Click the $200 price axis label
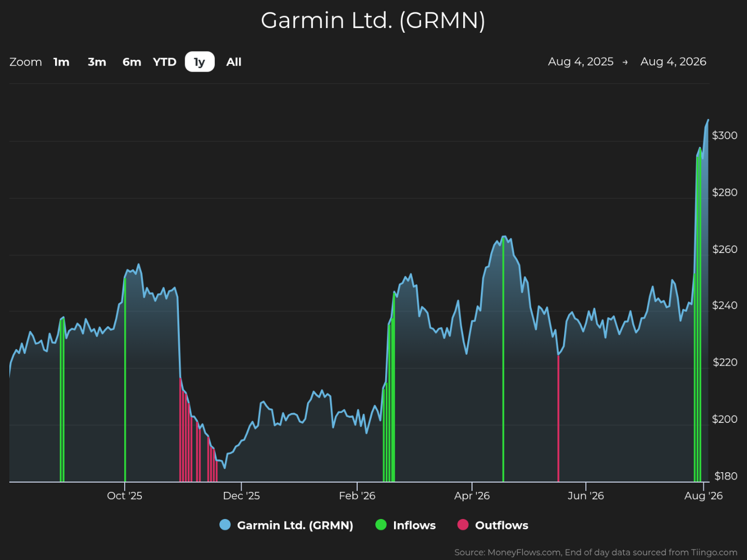The width and height of the screenshot is (747, 560). pyautogui.click(x=725, y=419)
